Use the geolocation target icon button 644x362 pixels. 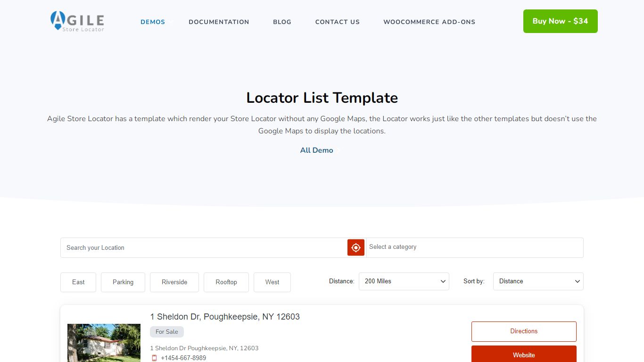tap(356, 247)
